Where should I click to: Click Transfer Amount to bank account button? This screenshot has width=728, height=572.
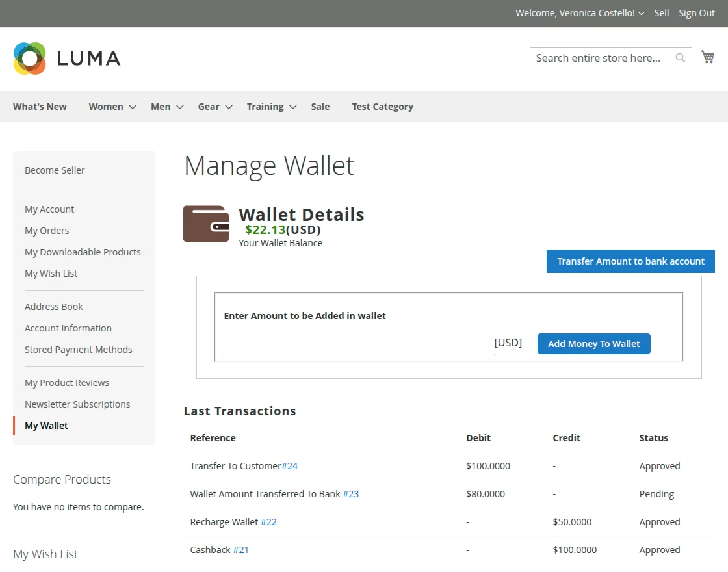tap(630, 261)
